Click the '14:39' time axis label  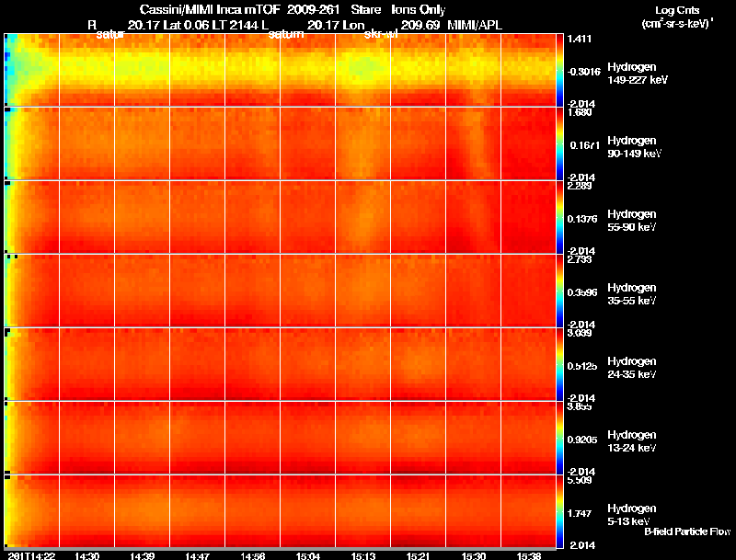click(x=143, y=555)
